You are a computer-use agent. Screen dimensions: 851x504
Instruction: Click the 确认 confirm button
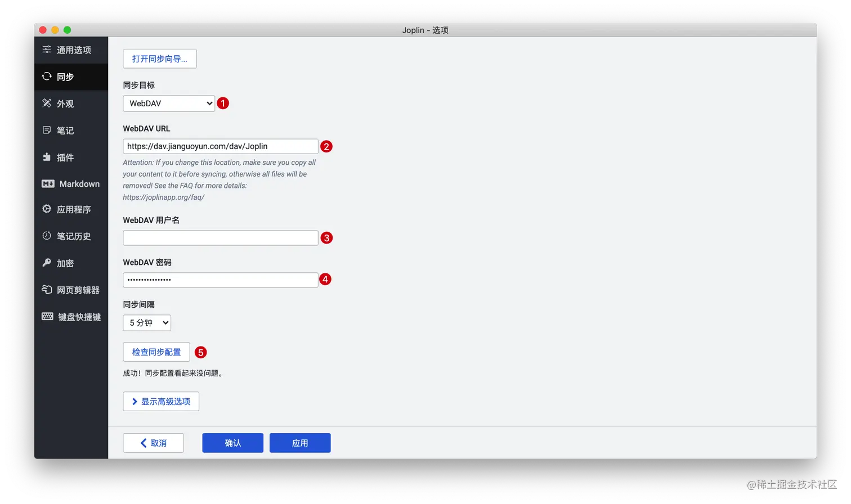pos(233,443)
